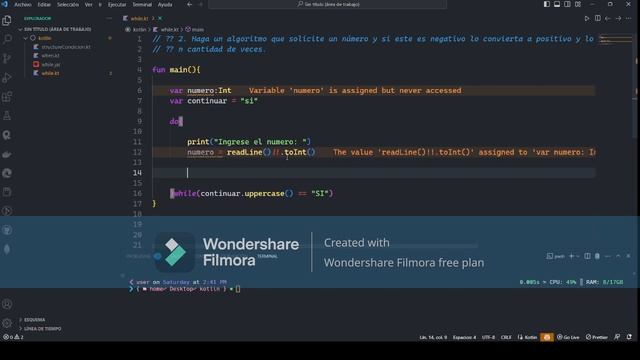The height and width of the screenshot is (360, 640).
Task: Maximize terminal panel with chevron up
Action: point(618,256)
